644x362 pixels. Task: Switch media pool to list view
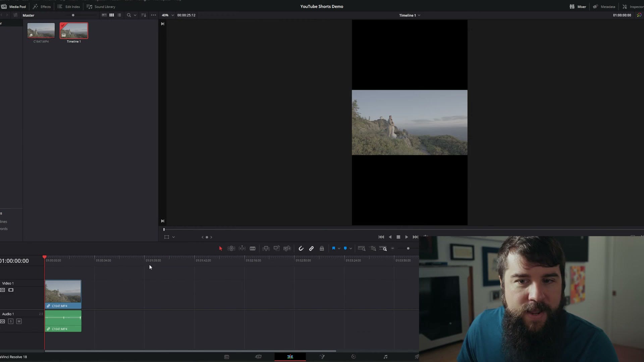(x=119, y=15)
